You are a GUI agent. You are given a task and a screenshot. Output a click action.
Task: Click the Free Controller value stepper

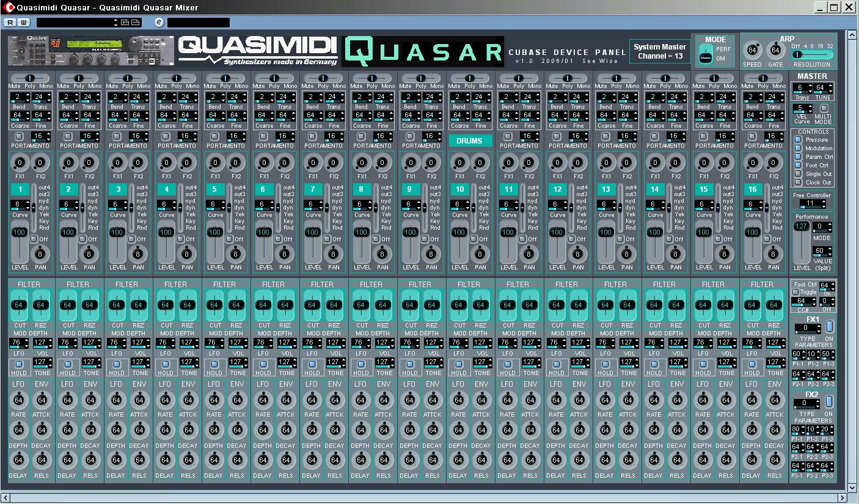tap(813, 204)
